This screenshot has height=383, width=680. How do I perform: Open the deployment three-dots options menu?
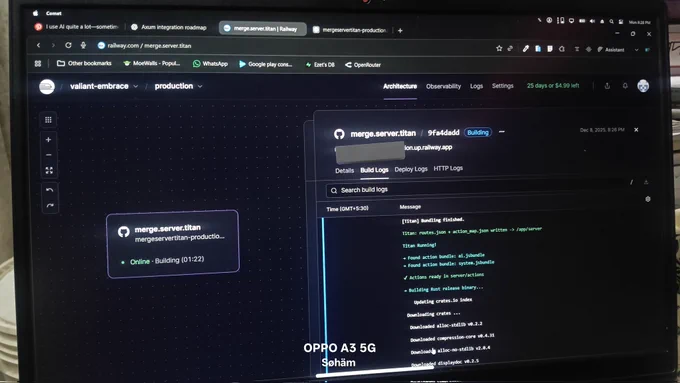coord(502,132)
